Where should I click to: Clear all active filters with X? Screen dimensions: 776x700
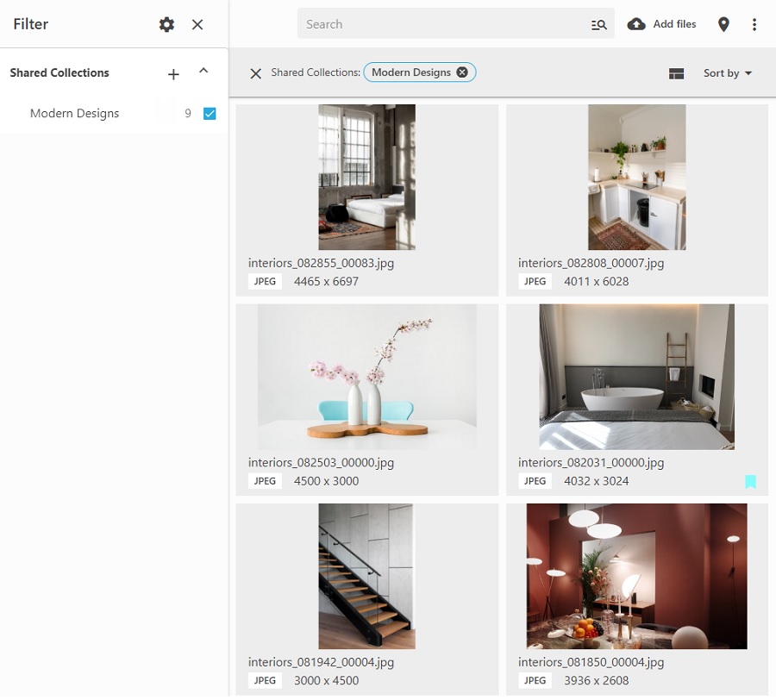coord(255,73)
